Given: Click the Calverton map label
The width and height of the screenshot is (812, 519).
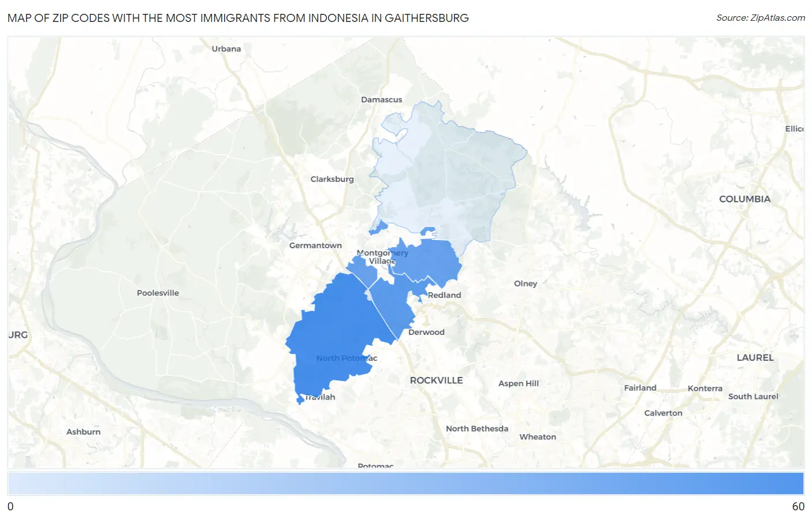Looking at the screenshot, I should click(x=663, y=413).
